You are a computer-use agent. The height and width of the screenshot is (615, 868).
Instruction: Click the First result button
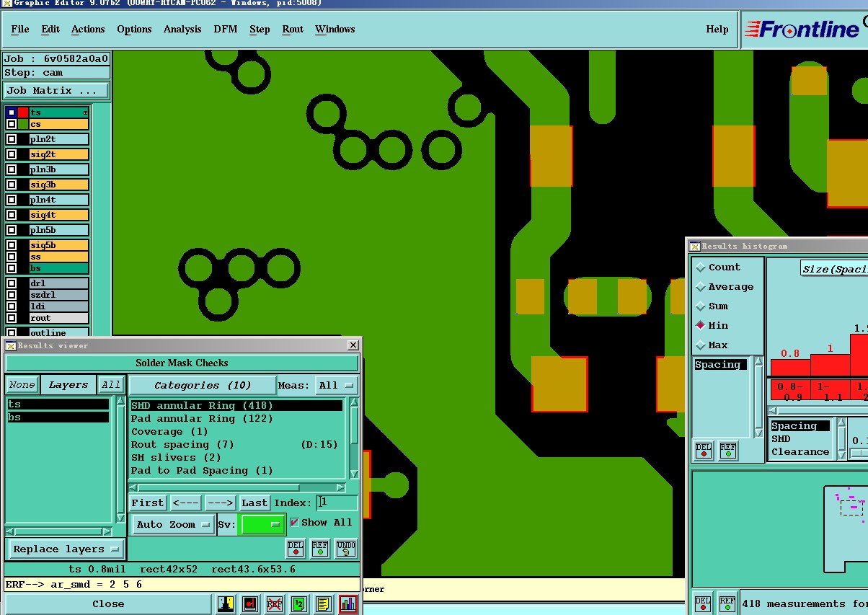coord(148,503)
